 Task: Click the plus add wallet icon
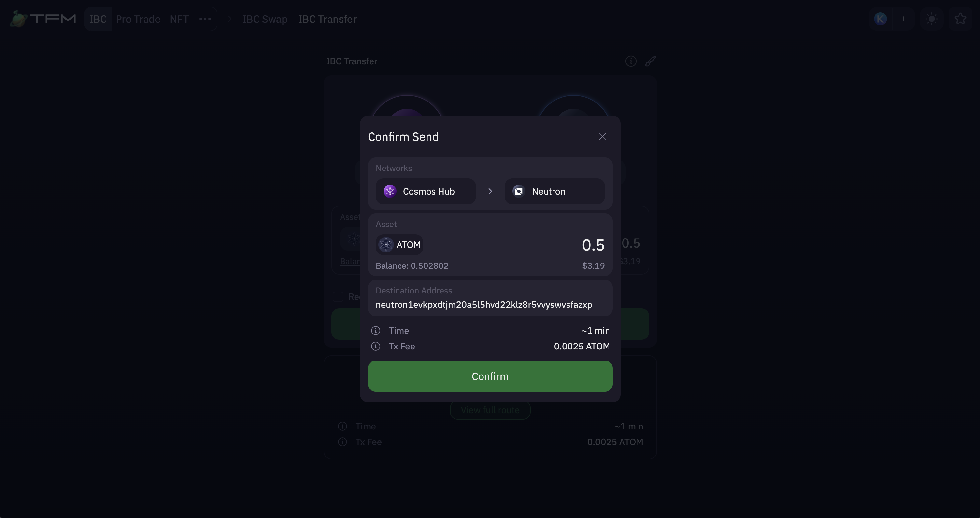pyautogui.click(x=904, y=19)
